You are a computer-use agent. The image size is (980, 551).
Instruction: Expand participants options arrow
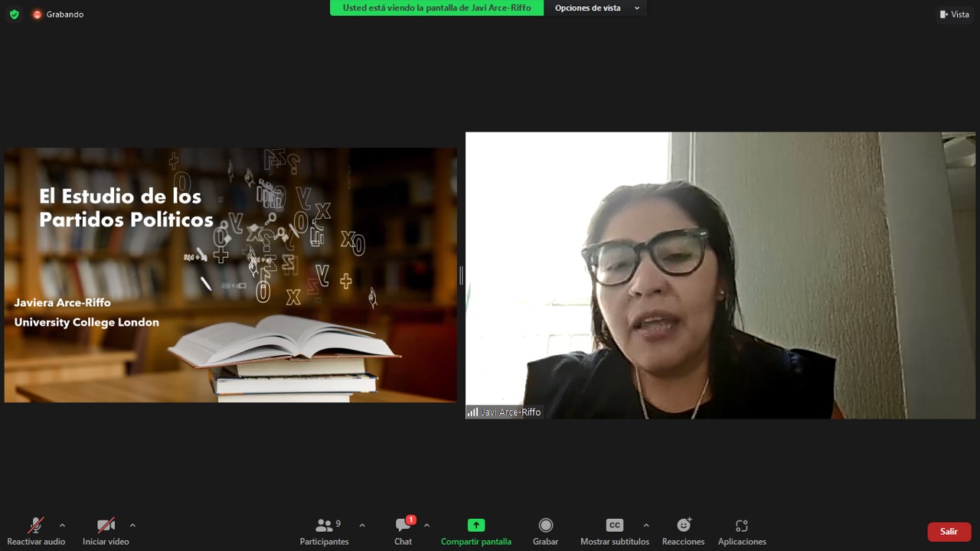tap(362, 525)
